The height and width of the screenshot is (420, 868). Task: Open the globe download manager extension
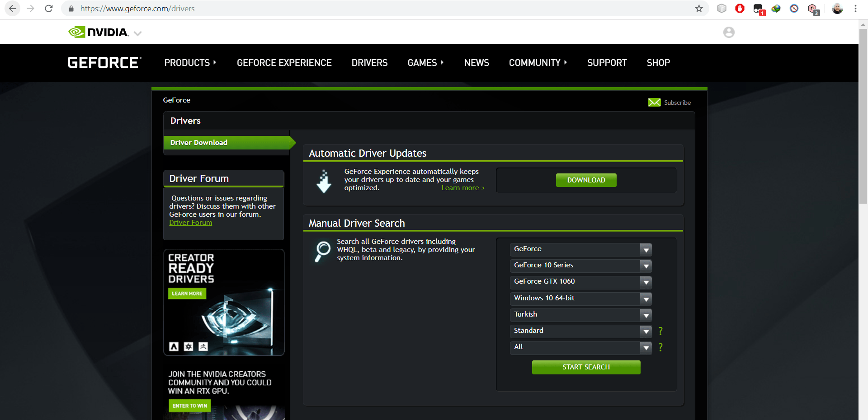(x=776, y=9)
